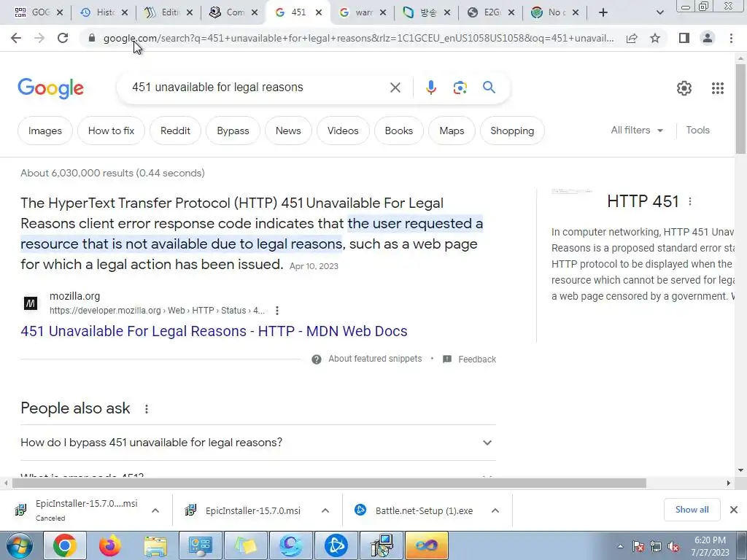Open a new browser tab
Viewport: 747px width, 560px height.
click(603, 12)
